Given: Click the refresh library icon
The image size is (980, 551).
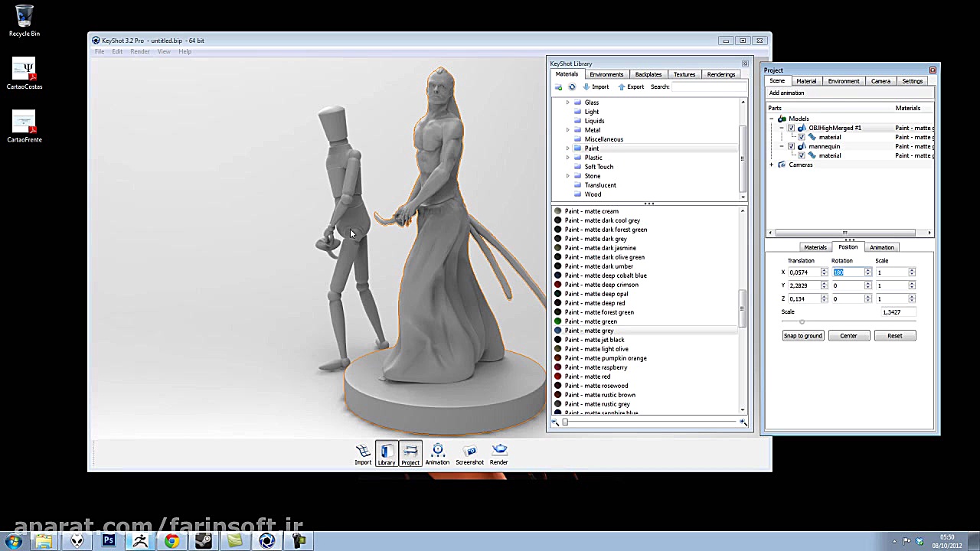Looking at the screenshot, I should [572, 87].
